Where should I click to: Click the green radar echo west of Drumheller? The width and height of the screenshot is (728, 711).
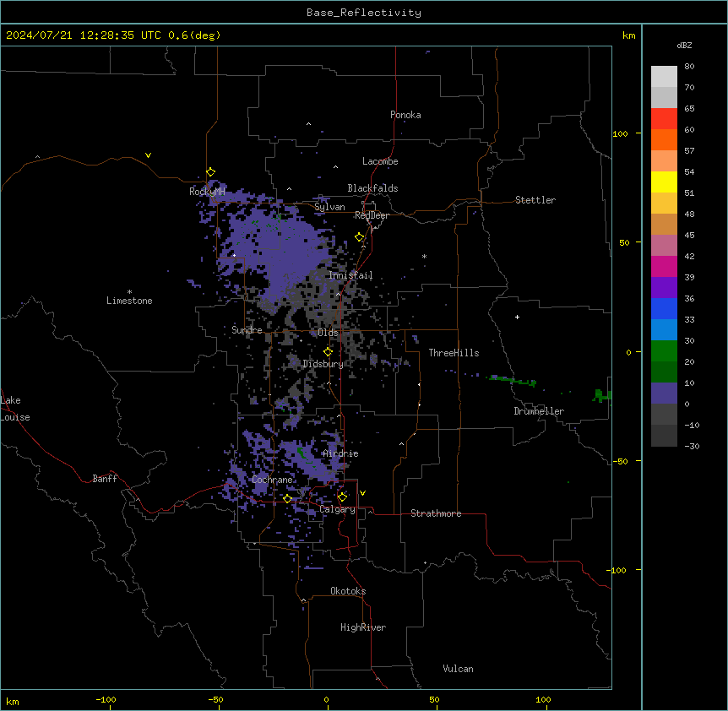[x=513, y=381]
